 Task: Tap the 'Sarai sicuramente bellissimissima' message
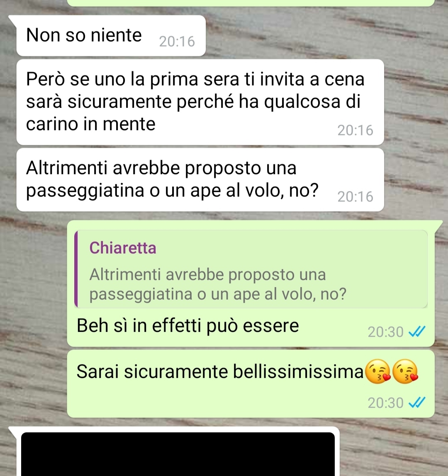[251, 384]
